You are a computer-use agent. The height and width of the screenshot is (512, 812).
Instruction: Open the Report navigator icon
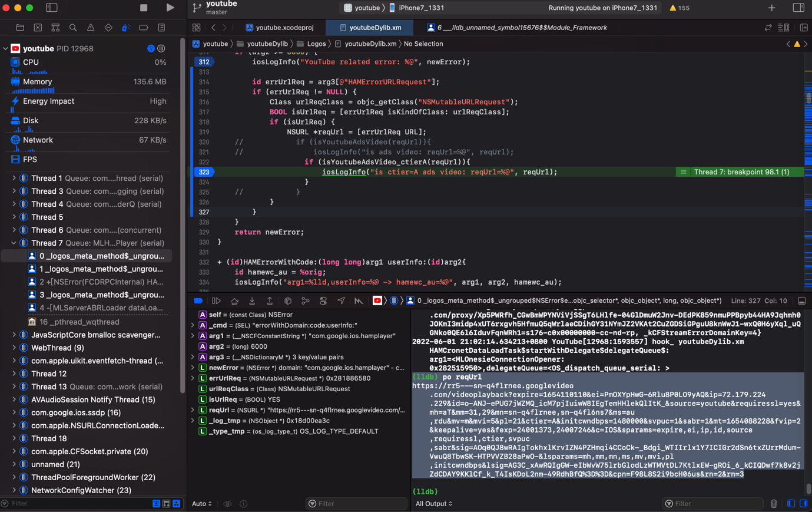pos(161,28)
